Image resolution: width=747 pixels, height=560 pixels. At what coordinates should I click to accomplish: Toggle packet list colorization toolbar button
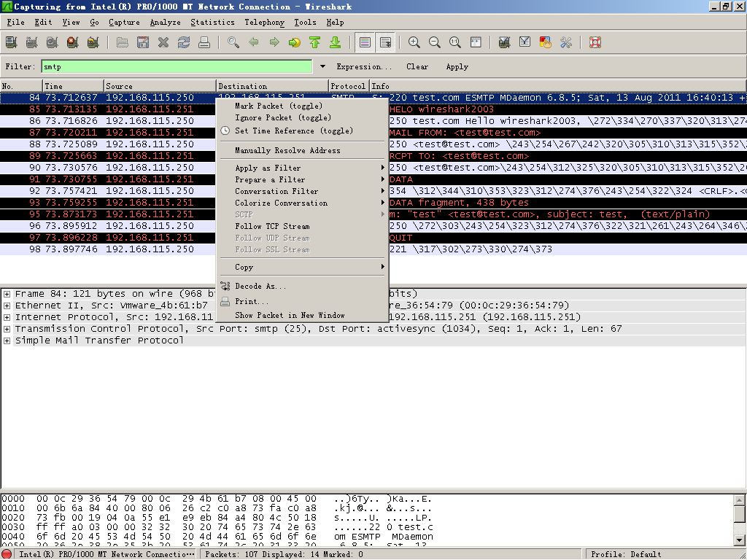tap(365, 42)
